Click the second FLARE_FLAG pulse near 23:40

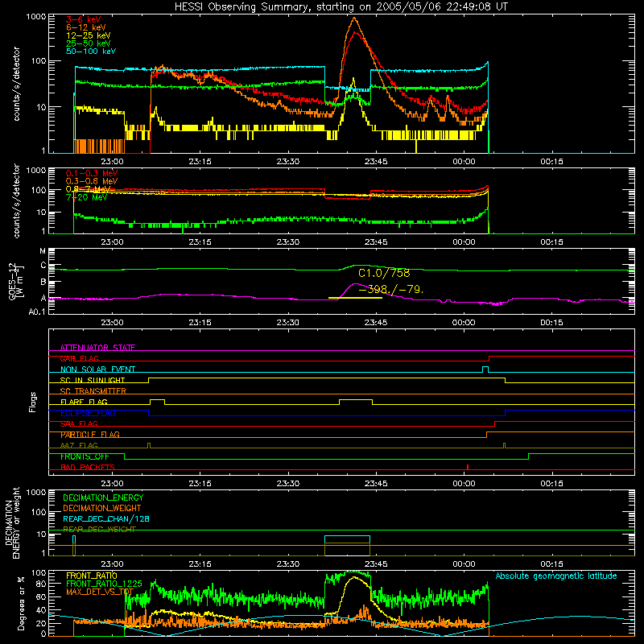point(356,402)
